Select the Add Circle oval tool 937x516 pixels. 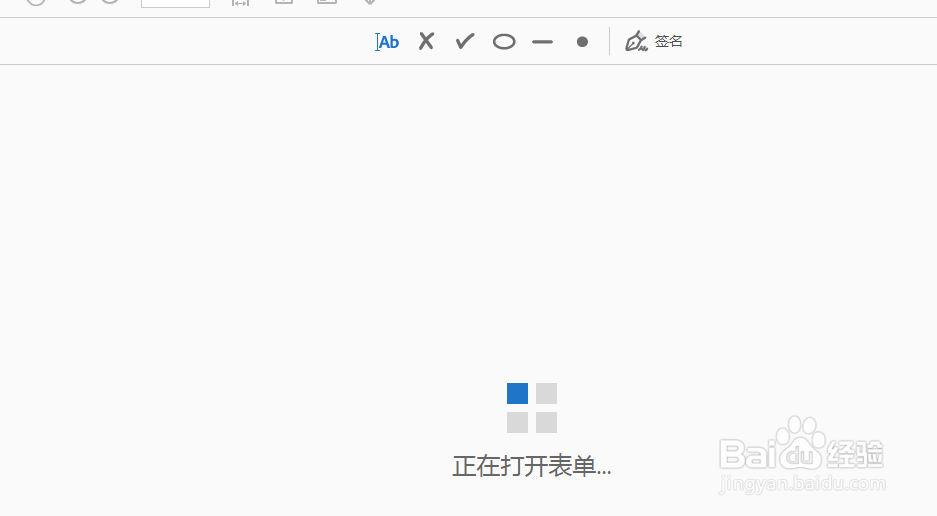click(504, 42)
